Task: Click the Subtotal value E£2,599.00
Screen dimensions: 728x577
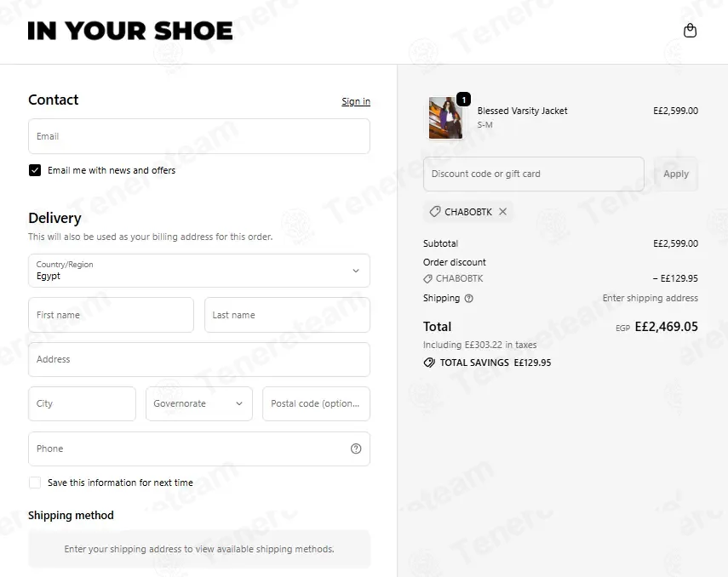Action: 675,243
